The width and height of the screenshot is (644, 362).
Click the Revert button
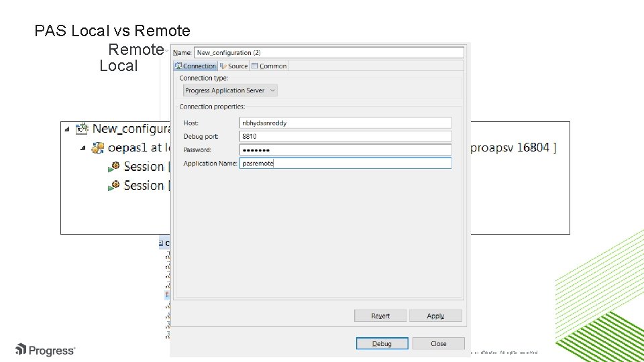(380, 316)
